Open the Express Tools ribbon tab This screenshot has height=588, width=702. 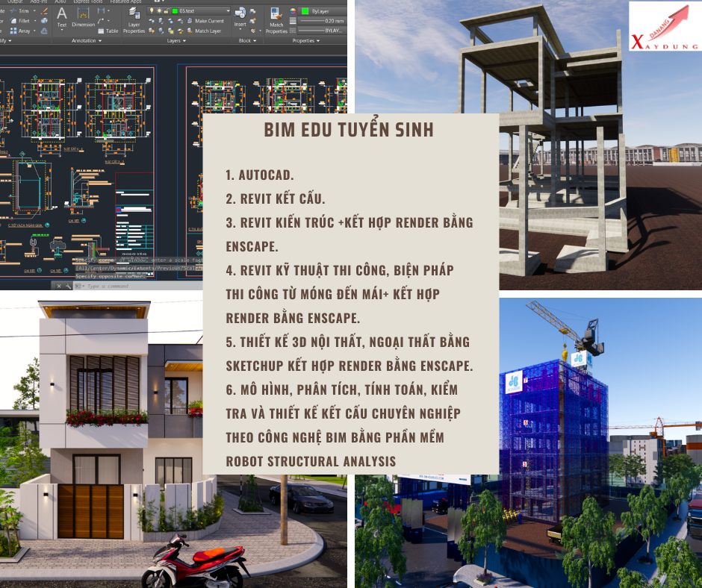[88, 2]
